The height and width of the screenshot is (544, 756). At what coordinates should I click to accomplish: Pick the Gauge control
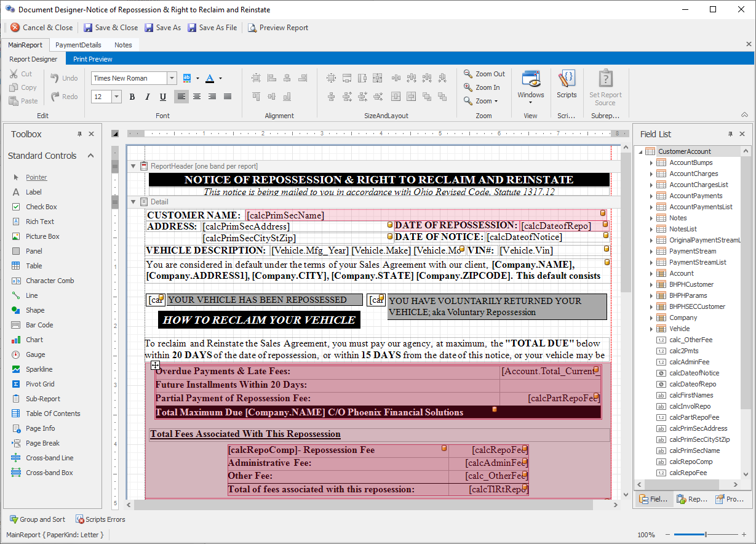[x=36, y=354]
